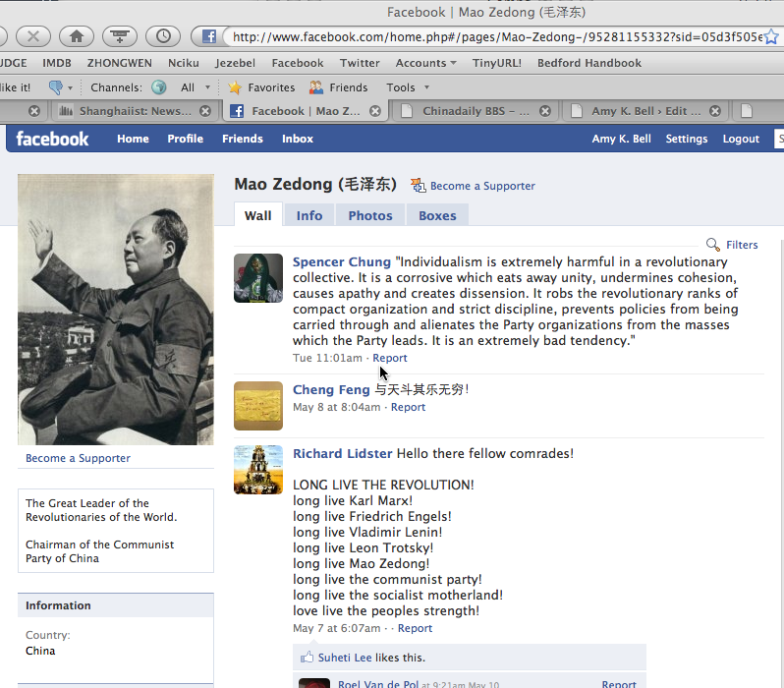Open the Bedford Handbook bookmark

589,63
